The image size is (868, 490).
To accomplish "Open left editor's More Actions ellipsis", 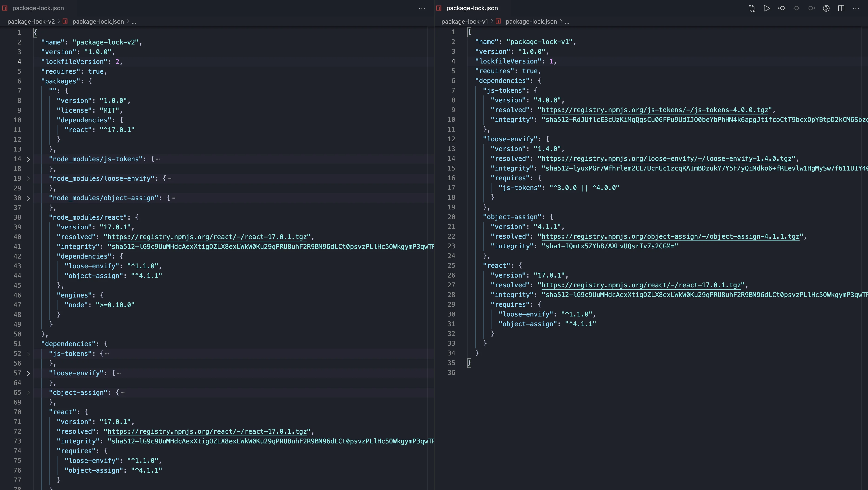I will click(x=422, y=8).
